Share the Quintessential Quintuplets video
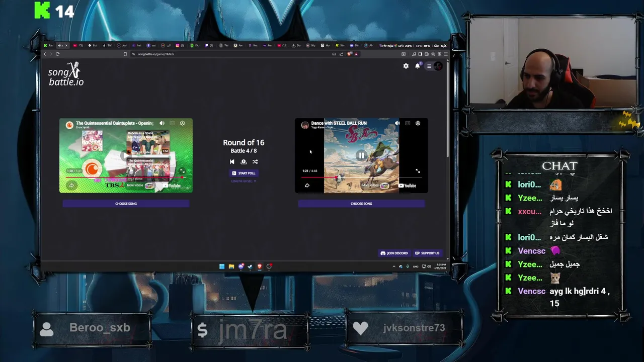 point(71,186)
